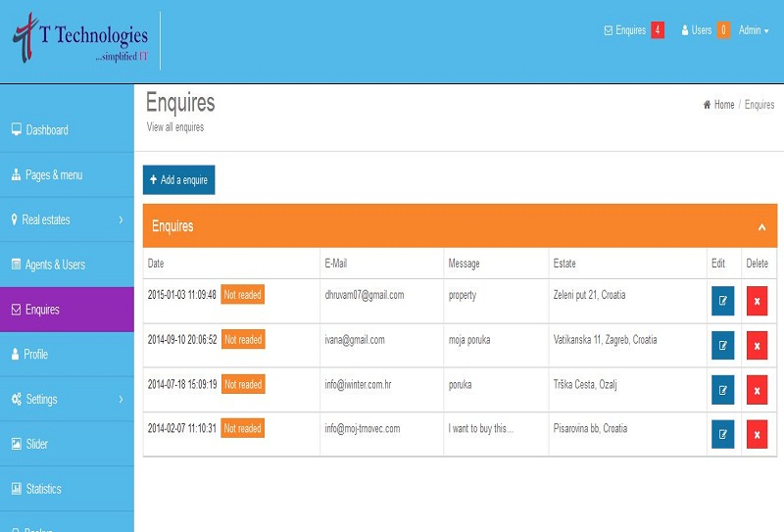Click Enquires breadcrumb text

click(759, 105)
